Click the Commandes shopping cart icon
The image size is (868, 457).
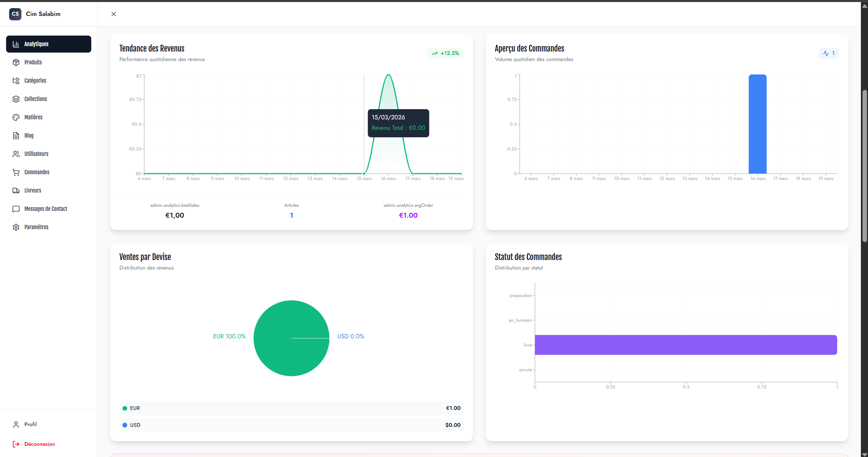(16, 172)
